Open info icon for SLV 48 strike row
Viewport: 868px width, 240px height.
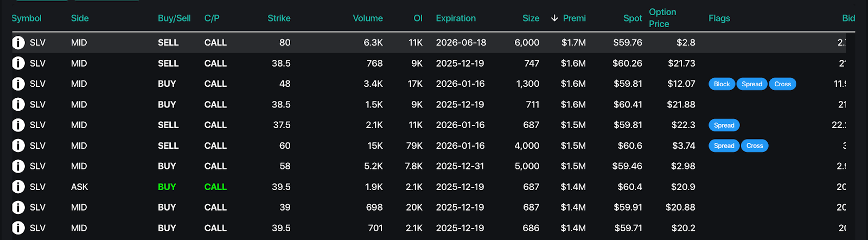point(18,84)
